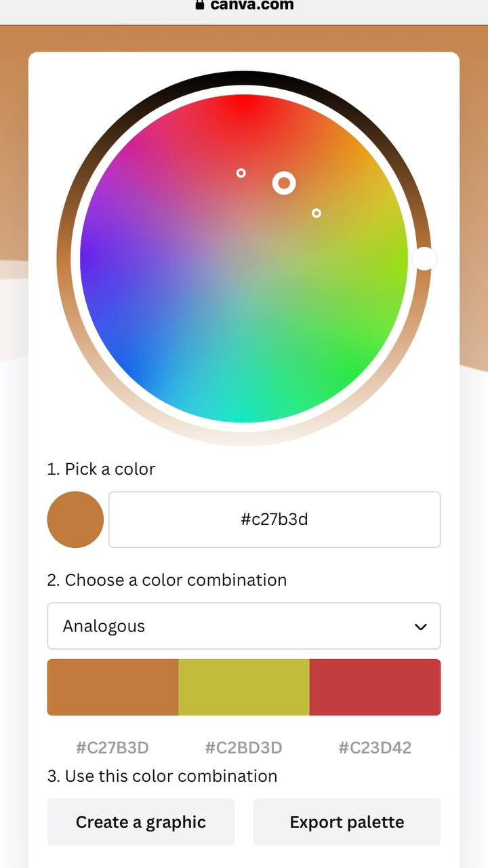Click the hex color input field #c27b3d

click(274, 519)
